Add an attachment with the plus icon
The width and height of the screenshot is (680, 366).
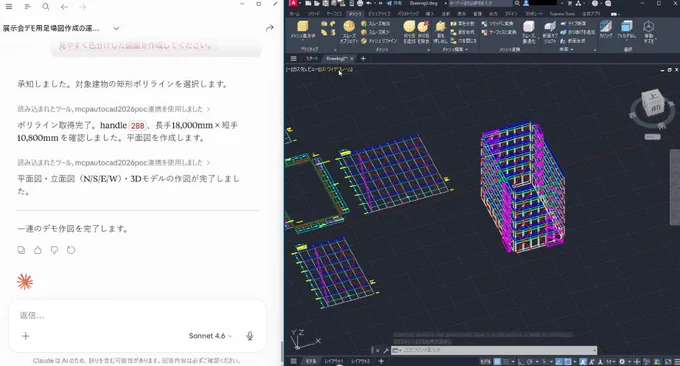click(26, 336)
